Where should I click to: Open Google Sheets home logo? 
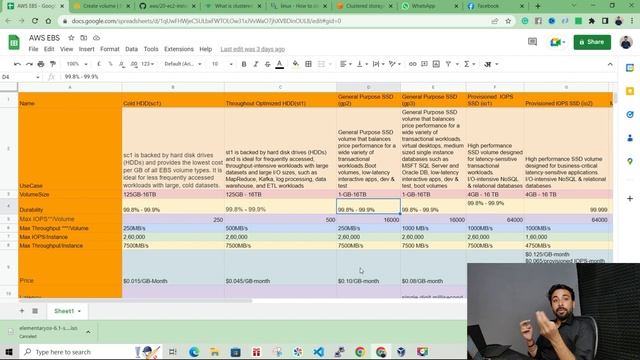[14, 42]
